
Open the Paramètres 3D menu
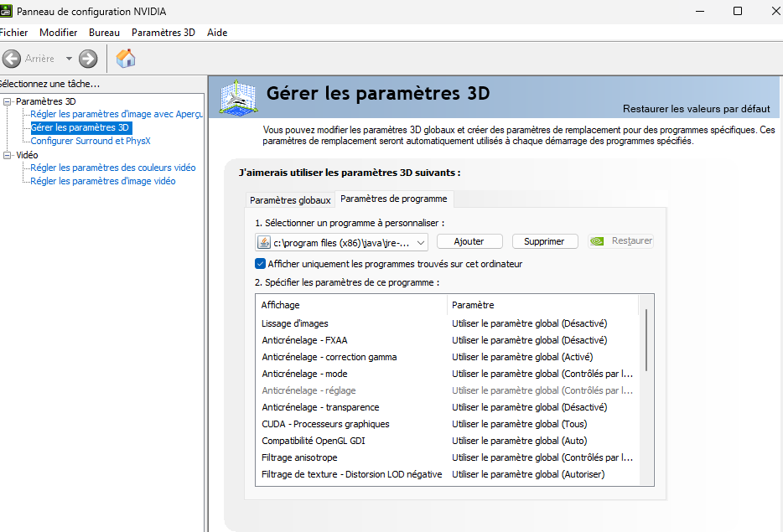click(x=163, y=33)
